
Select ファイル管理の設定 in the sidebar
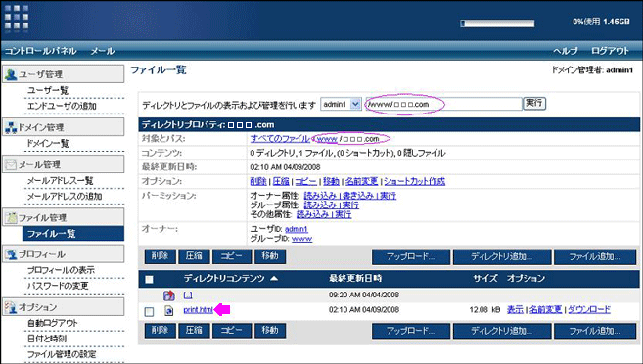pos(62,354)
